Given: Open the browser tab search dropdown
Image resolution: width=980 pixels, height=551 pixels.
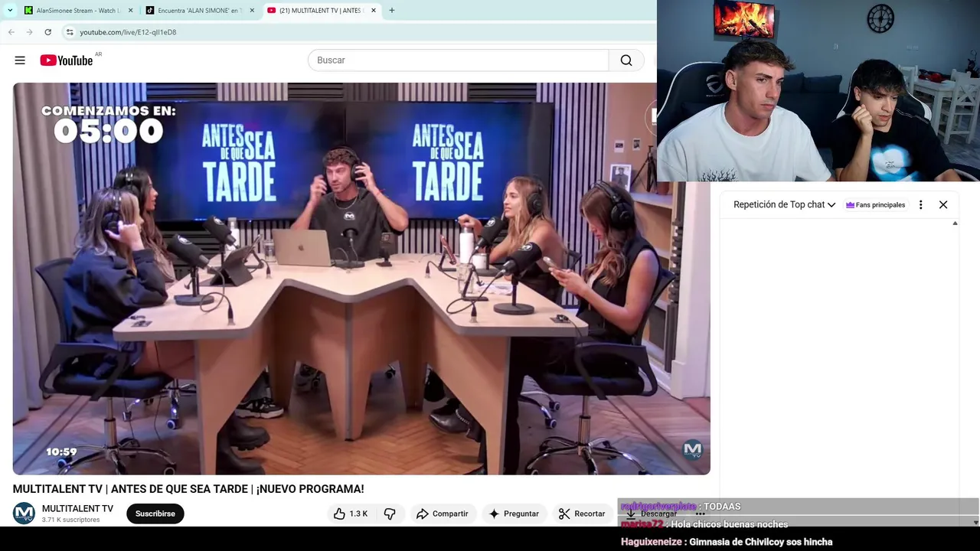Looking at the screenshot, I should click(x=10, y=11).
